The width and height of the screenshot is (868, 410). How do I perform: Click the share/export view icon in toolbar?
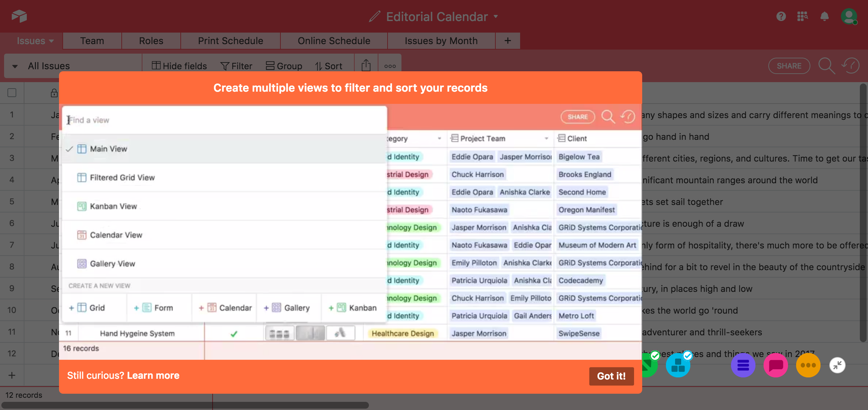point(366,65)
